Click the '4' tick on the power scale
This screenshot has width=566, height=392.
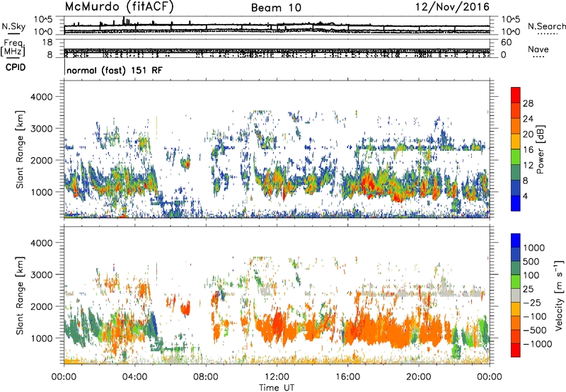point(525,196)
